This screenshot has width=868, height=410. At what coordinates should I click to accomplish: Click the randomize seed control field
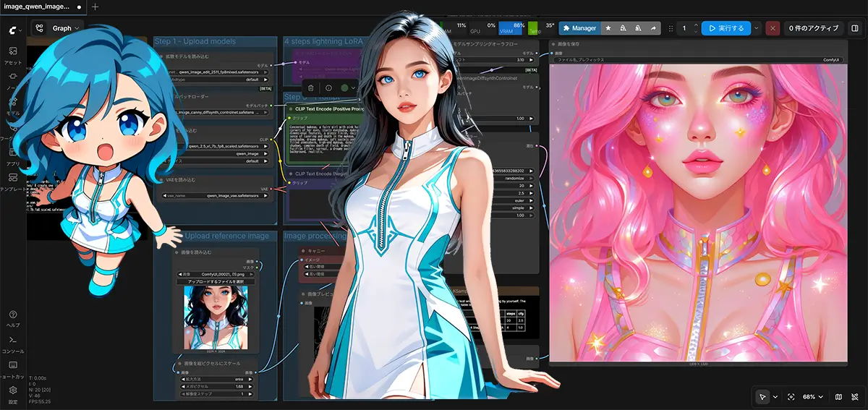pyautogui.click(x=512, y=177)
